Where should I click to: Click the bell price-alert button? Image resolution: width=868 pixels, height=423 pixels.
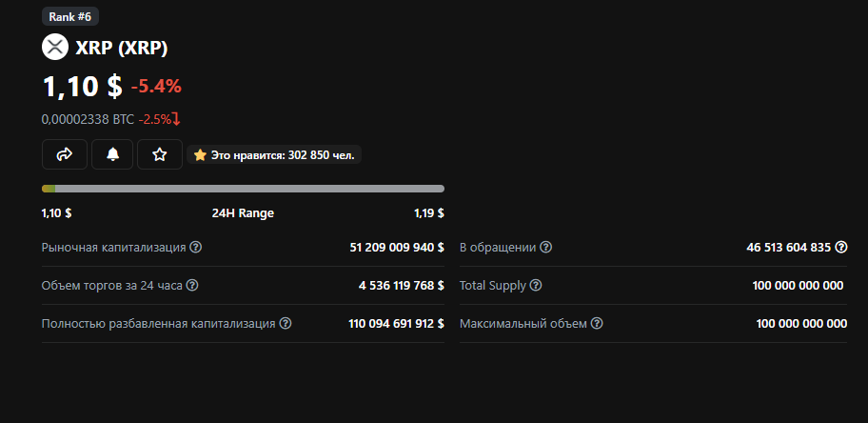112,154
